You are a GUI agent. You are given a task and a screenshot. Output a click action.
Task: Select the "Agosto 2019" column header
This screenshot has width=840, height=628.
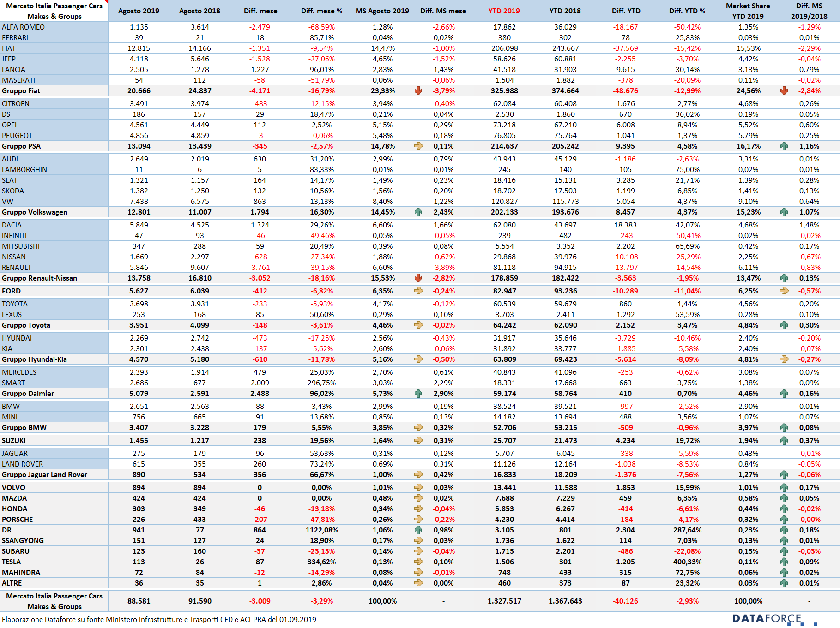coord(139,11)
